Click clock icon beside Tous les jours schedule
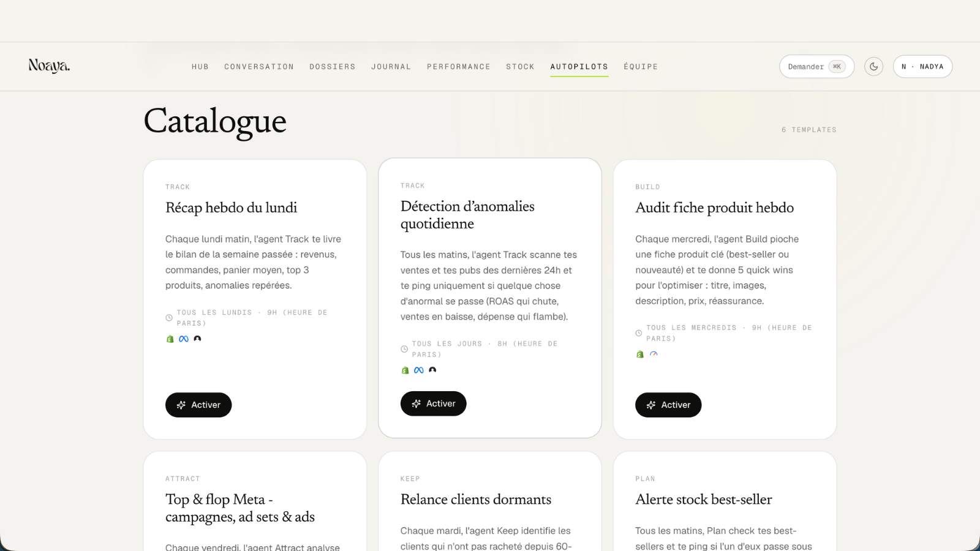Screen dimensions: 980x551 coord(404,349)
